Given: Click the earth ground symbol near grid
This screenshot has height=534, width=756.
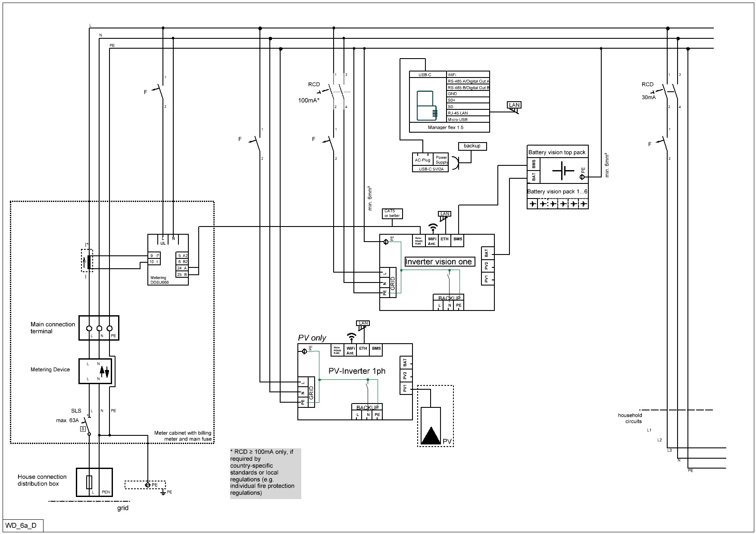Looking at the screenshot, I should click(x=163, y=492).
